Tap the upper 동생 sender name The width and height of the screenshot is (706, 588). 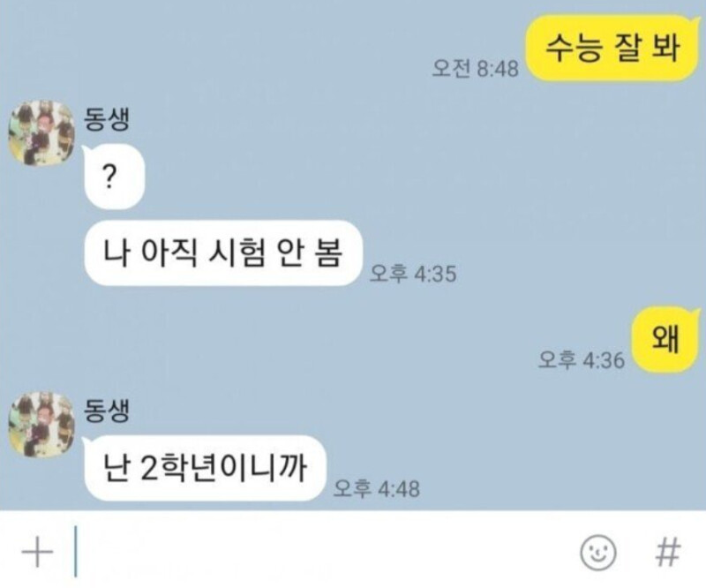pos(107,119)
